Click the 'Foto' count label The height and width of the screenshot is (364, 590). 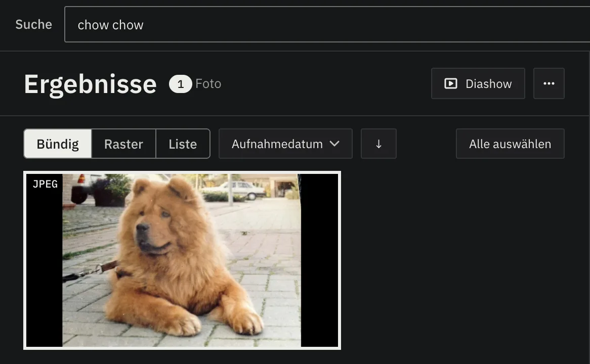(x=208, y=84)
